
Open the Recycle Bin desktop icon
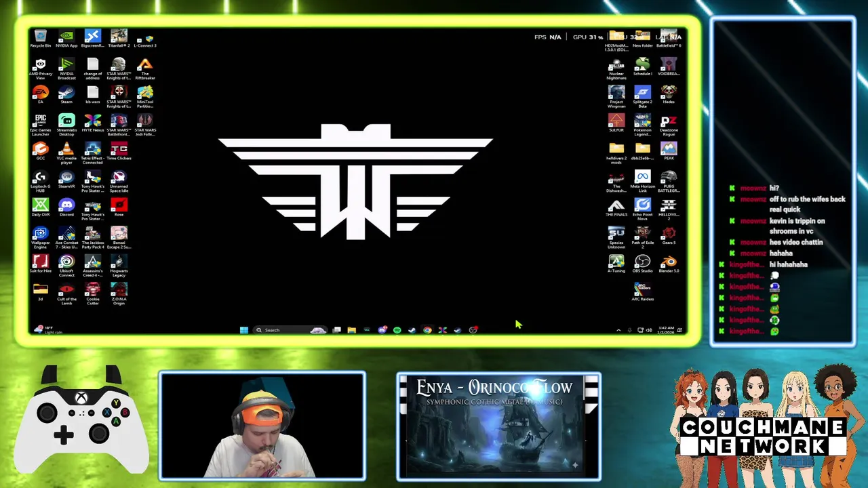point(40,38)
